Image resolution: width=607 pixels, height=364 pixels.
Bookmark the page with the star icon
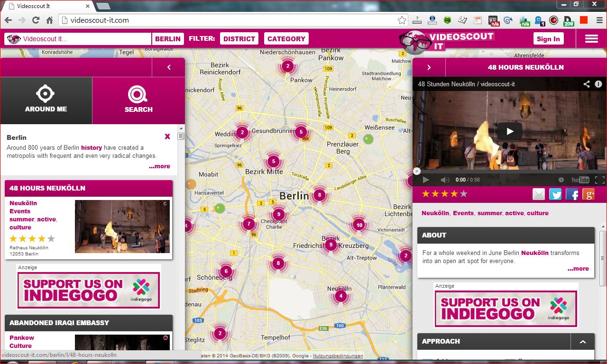(x=402, y=20)
